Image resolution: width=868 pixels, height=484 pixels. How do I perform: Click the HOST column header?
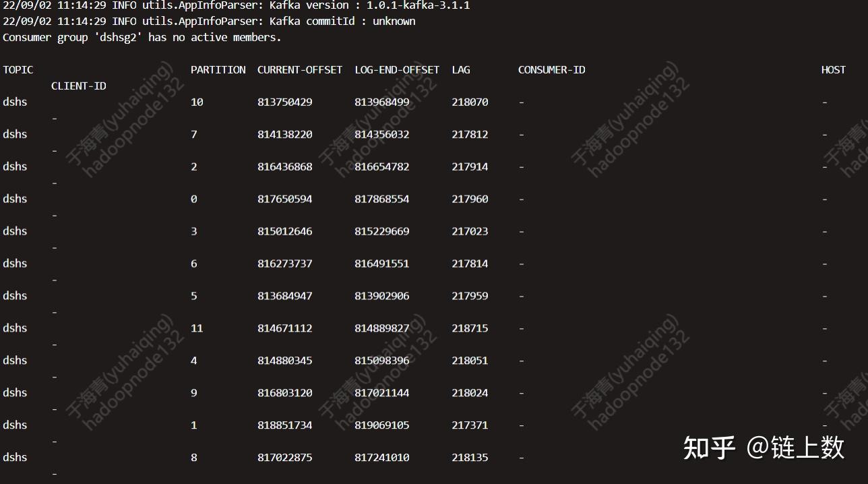(x=834, y=69)
